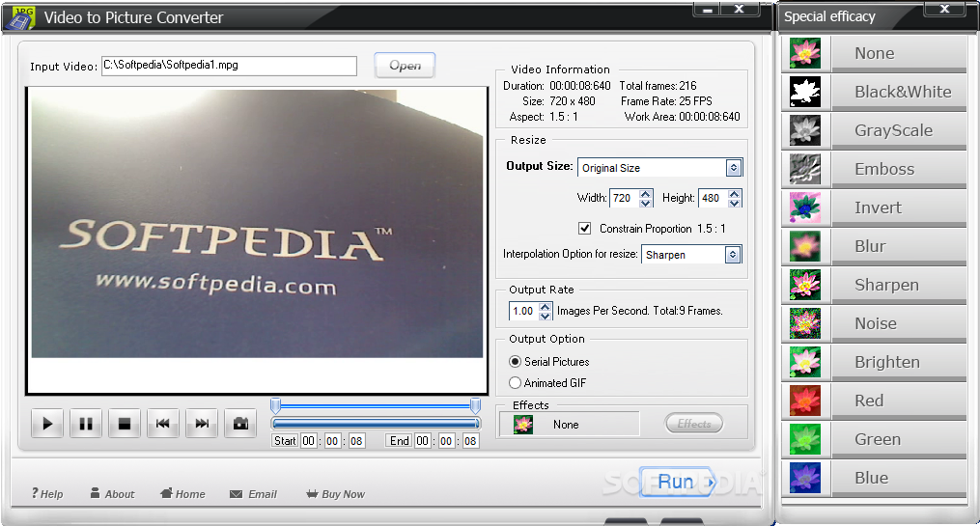Increase Width with the up arrow

coord(646,194)
